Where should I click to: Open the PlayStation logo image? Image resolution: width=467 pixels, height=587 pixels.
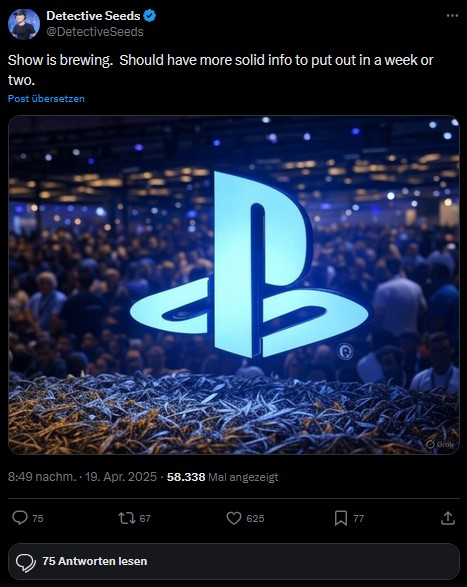click(x=234, y=285)
